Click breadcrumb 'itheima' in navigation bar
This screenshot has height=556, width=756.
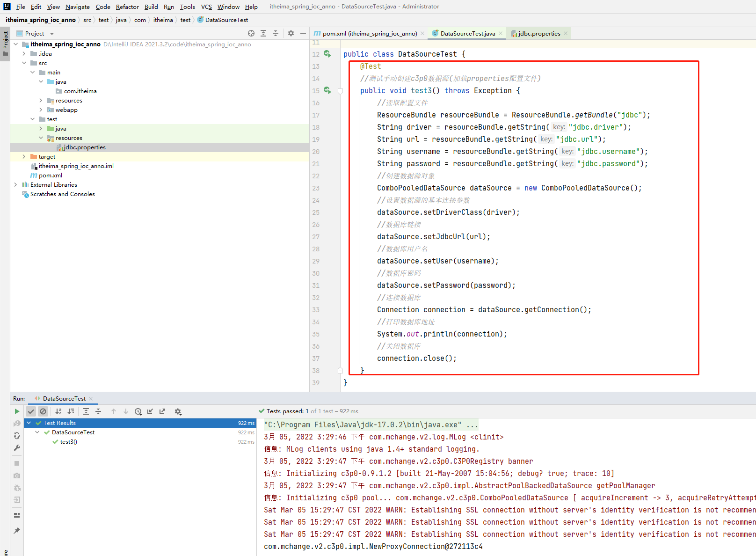163,20
